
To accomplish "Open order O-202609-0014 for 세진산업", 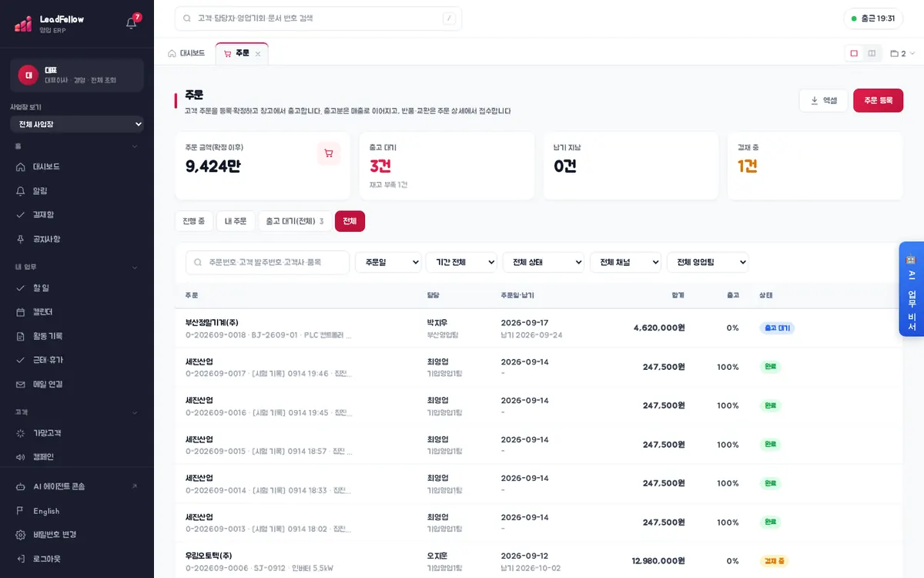I will pos(538,483).
